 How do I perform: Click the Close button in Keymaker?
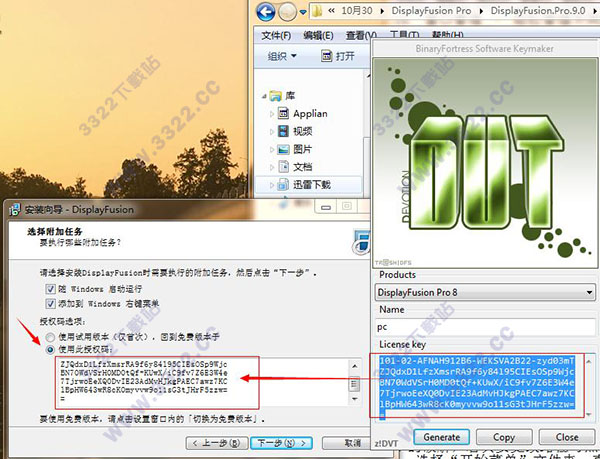pyautogui.click(x=567, y=437)
